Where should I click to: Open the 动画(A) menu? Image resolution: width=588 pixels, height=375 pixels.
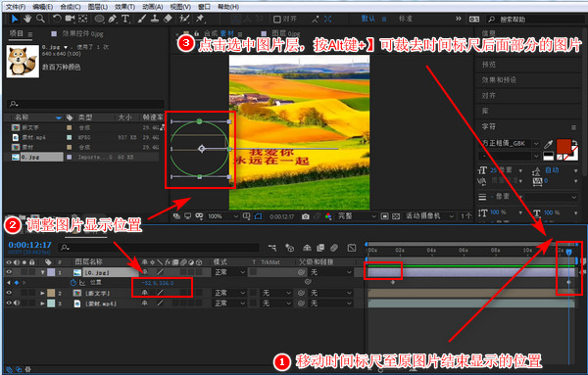tap(153, 7)
